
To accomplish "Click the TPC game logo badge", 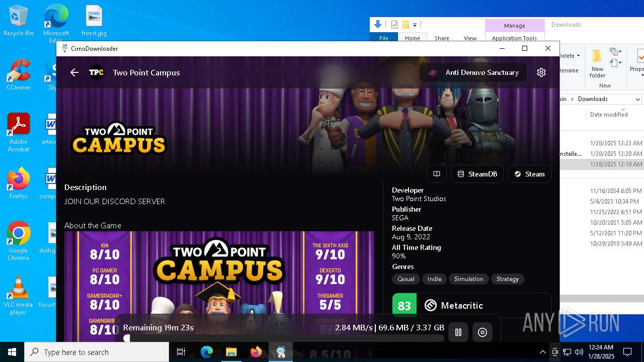I will (97, 72).
